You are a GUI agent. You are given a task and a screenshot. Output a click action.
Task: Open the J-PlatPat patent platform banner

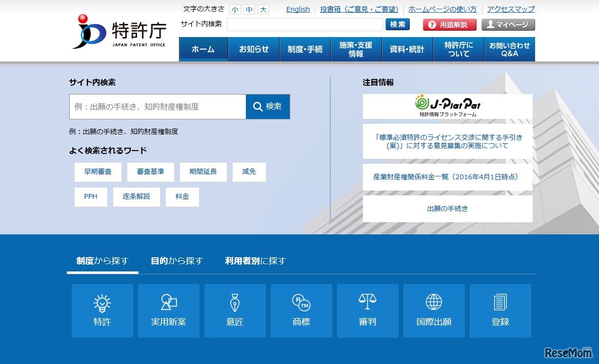447,106
